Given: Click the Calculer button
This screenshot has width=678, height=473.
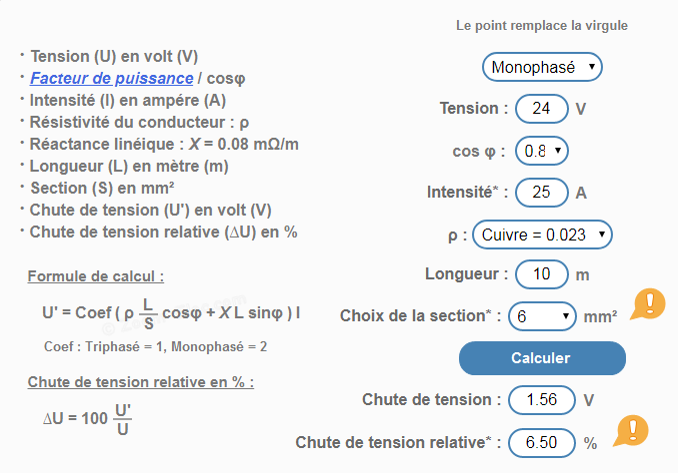Looking at the screenshot, I should [x=542, y=358].
